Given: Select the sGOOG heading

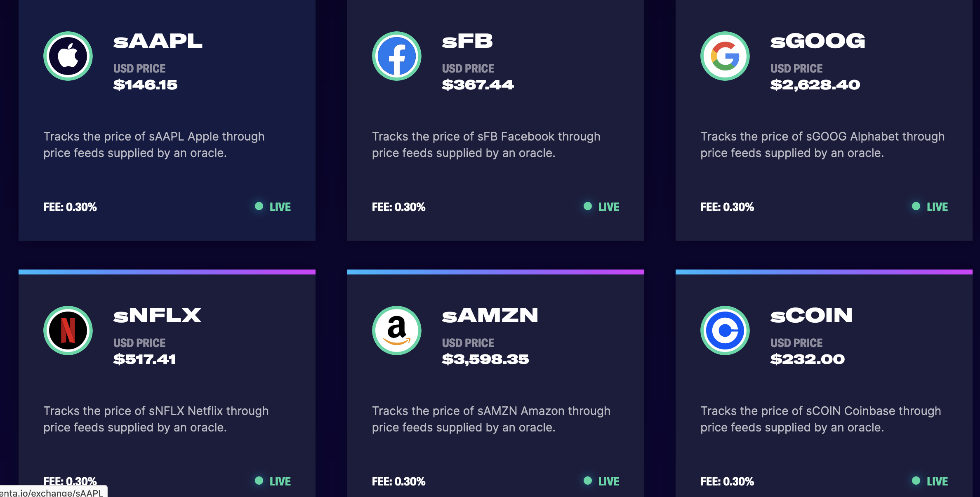Looking at the screenshot, I should click(x=817, y=41).
